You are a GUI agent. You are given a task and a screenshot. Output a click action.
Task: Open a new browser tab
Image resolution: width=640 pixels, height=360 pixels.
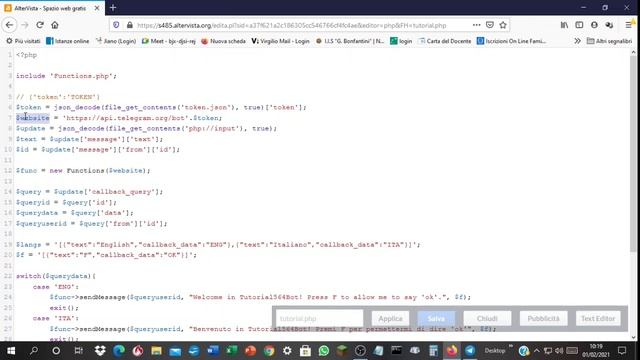[x=113, y=7]
